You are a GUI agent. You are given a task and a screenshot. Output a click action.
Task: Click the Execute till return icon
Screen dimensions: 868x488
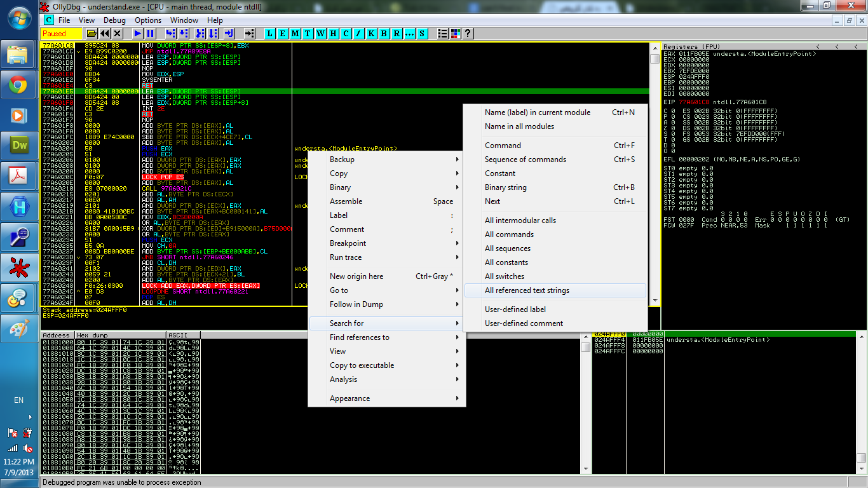[x=229, y=33]
